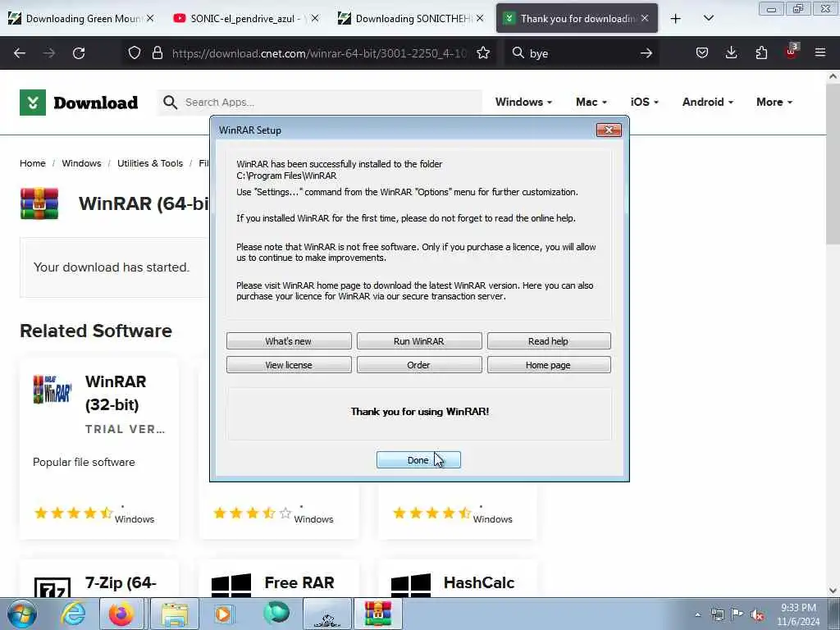Open the extensions puzzle icon
The image size is (840, 630).
tap(761, 53)
